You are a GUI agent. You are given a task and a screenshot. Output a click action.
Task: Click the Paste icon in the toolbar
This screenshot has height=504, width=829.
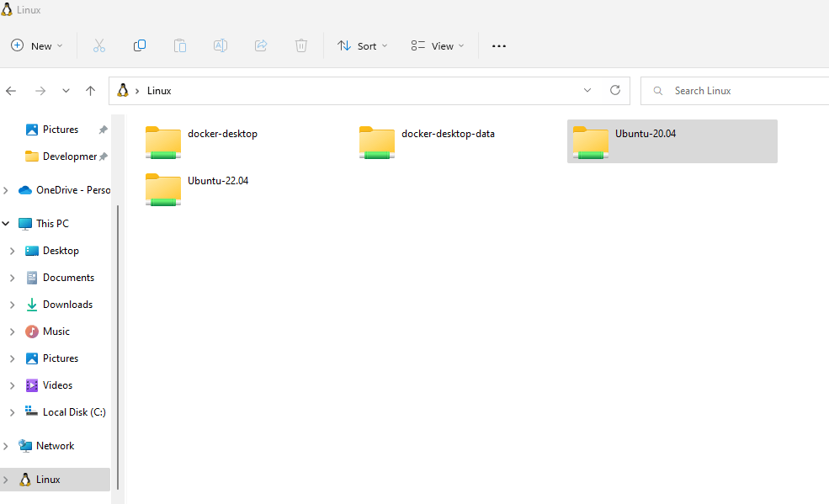[180, 45]
